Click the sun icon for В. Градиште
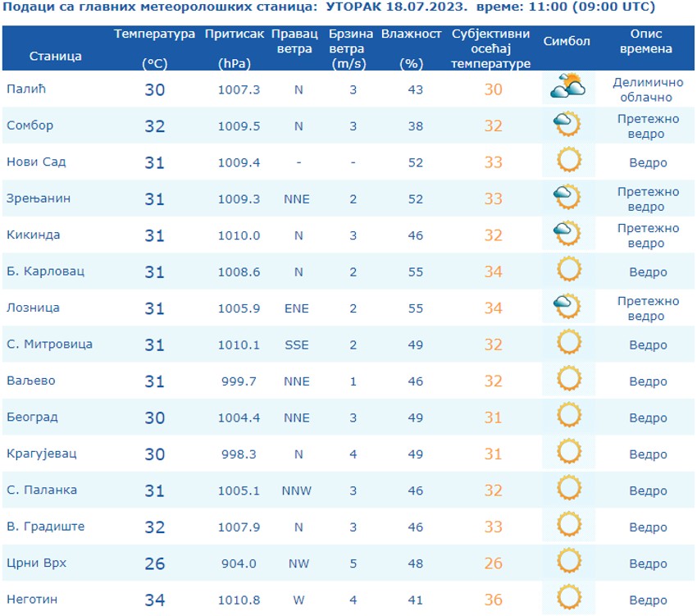 coord(569,524)
